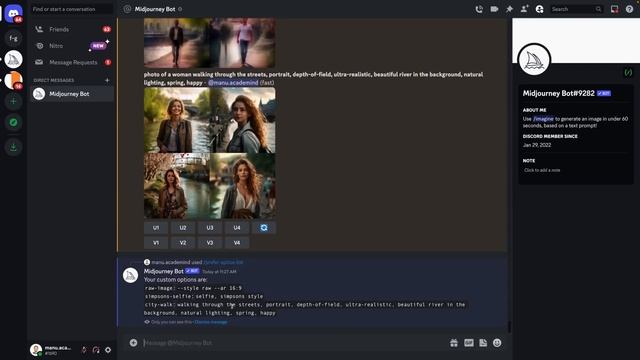Image resolution: width=640 pixels, height=360 pixels.
Task: Open four-women river image grid
Action: click(x=209, y=153)
